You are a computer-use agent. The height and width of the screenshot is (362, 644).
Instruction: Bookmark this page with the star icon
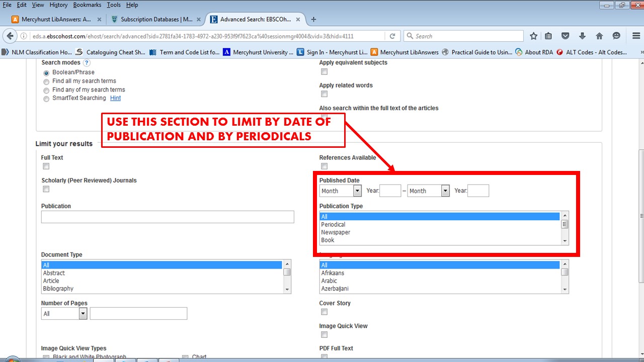[x=534, y=36]
